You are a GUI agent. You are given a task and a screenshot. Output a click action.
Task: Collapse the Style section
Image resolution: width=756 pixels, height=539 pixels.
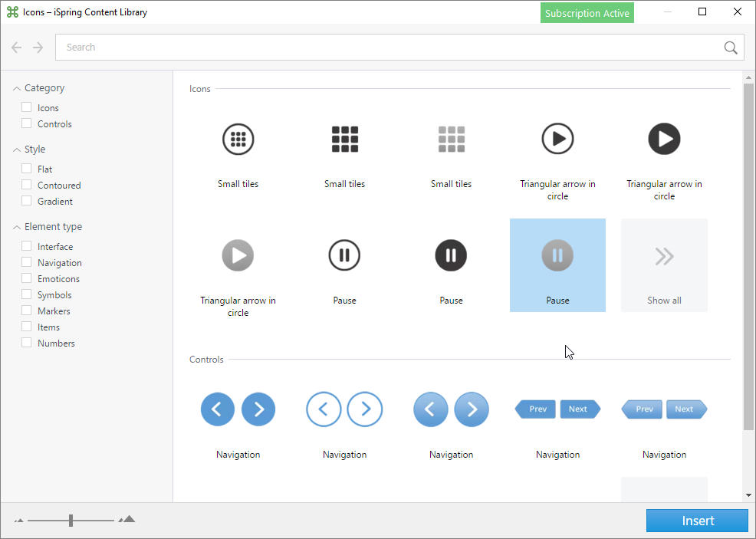(x=17, y=149)
